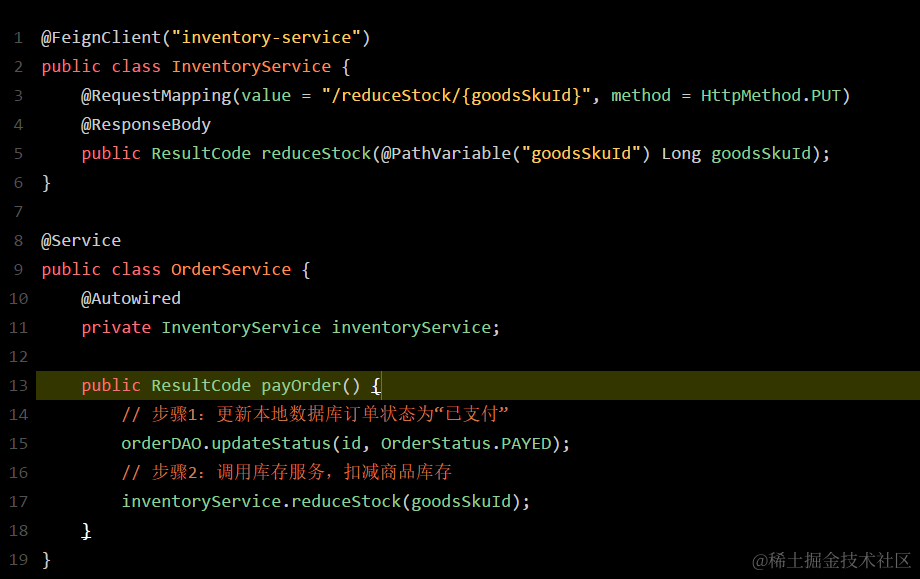
Task: Click the "/reduceStock/{goodsSkuId}" path string
Action: click(x=456, y=96)
